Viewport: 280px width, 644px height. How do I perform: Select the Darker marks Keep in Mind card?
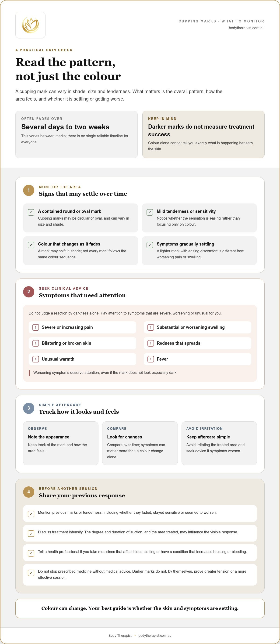tap(203, 134)
